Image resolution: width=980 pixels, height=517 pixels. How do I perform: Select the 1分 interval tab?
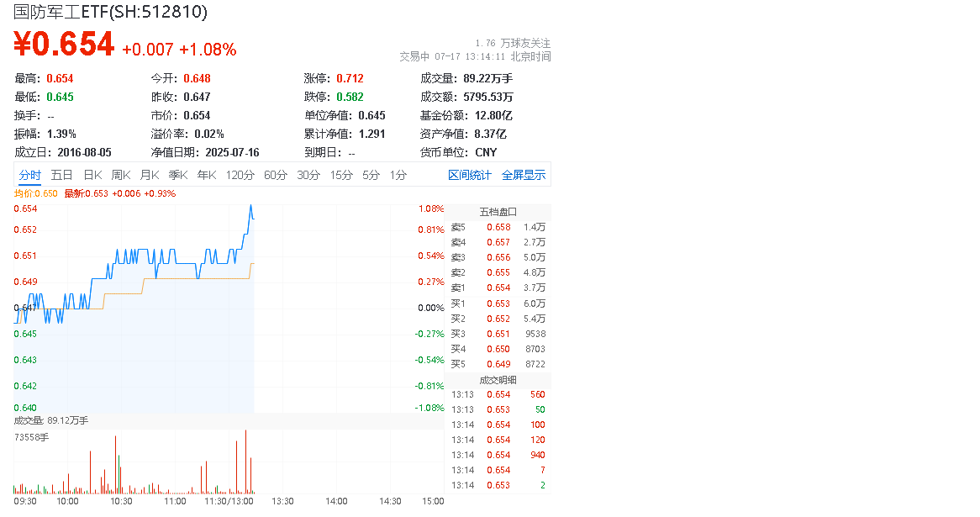(398, 175)
